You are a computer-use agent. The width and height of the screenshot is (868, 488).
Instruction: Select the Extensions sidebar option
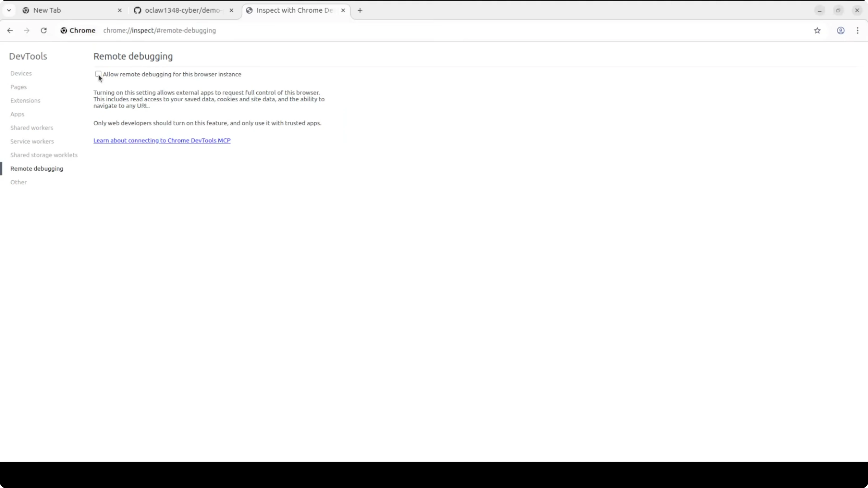pos(25,100)
